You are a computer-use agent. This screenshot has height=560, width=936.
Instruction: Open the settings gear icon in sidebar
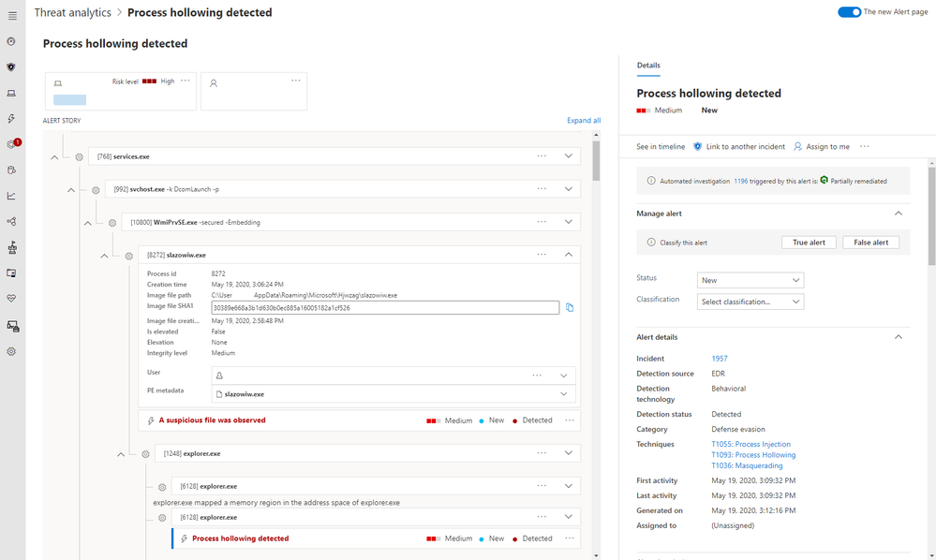click(11, 352)
